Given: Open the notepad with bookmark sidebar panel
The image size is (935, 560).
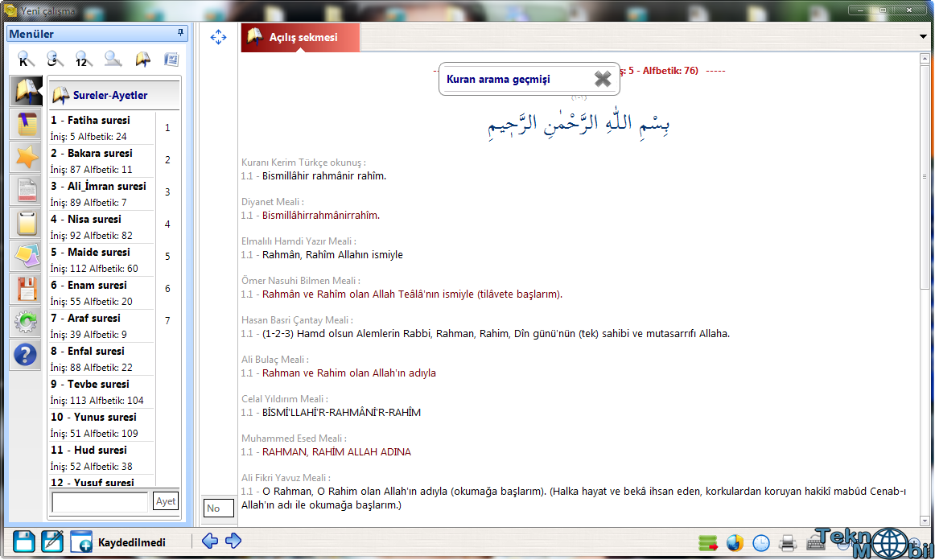Looking at the screenshot, I should pyautogui.click(x=27, y=125).
